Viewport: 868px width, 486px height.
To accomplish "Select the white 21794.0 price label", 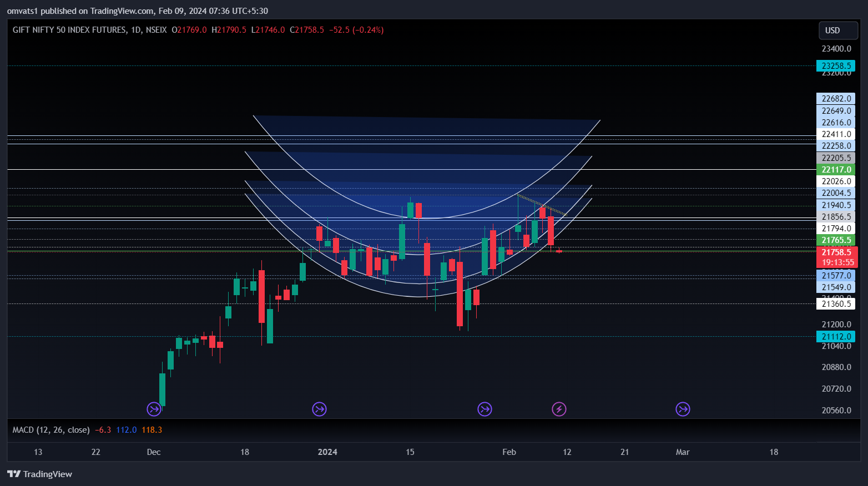I will point(836,229).
